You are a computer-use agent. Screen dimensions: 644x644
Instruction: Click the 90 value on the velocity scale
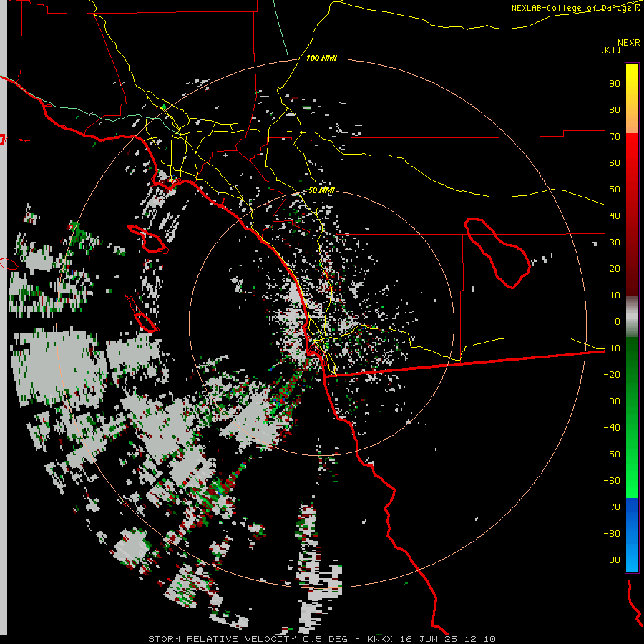(x=615, y=84)
